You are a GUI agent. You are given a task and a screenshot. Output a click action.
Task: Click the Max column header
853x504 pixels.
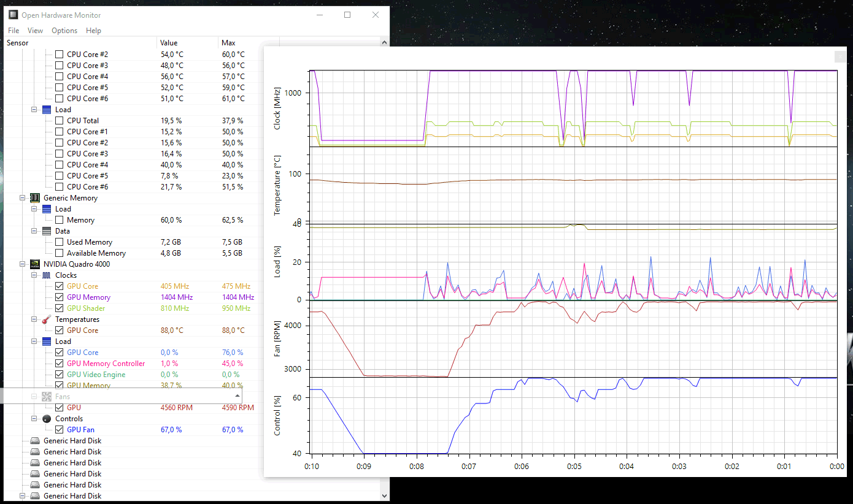tap(228, 43)
